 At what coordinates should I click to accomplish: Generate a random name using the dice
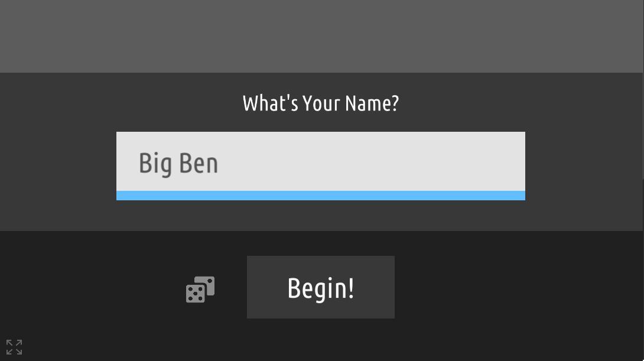[x=200, y=289]
